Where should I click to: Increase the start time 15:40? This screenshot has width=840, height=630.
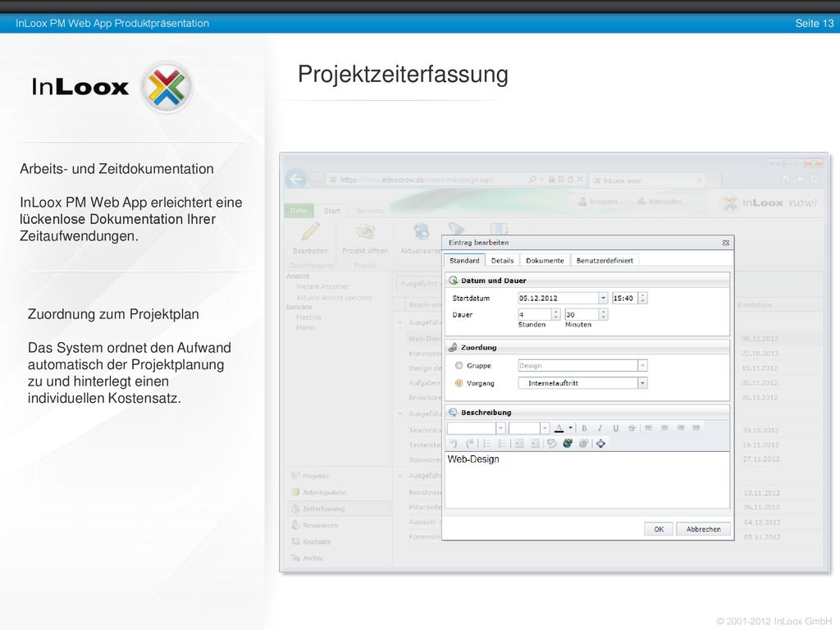point(643,295)
